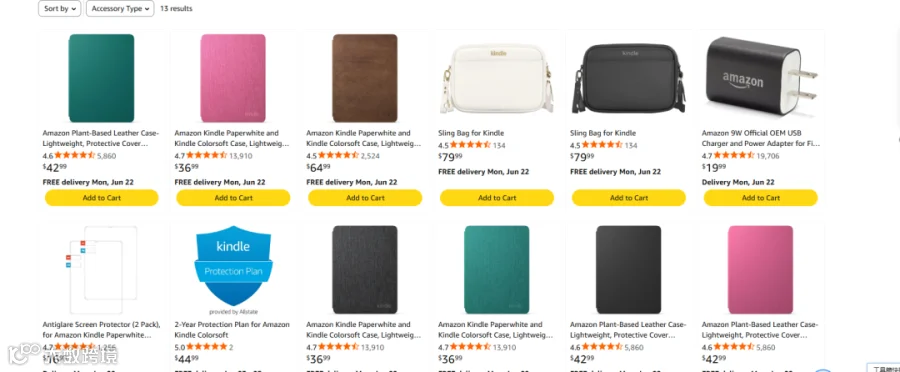900x372 pixels.
Task: Select the white Sling Bag product image
Action: [x=497, y=78]
